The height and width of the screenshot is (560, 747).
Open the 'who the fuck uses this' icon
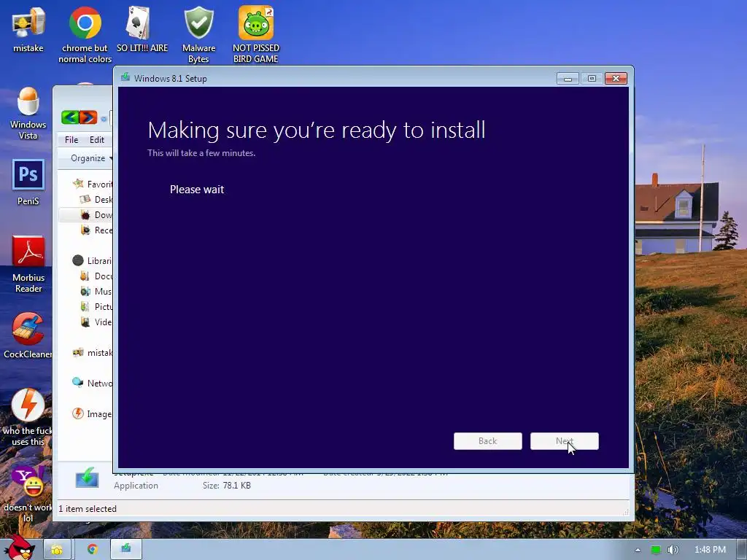[x=27, y=418]
